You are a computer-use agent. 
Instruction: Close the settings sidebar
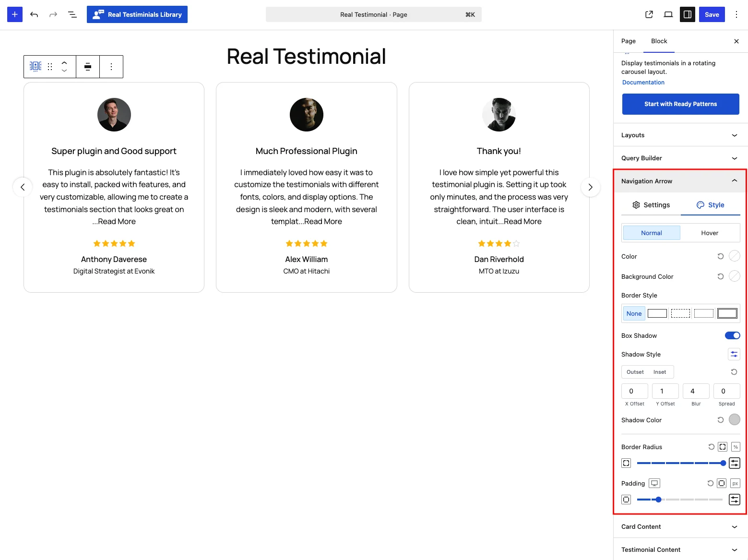(x=736, y=41)
